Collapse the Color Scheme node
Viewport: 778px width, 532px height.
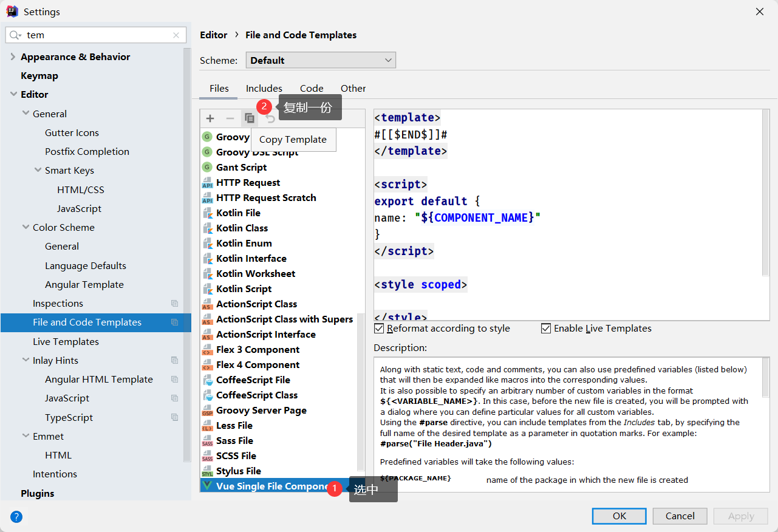26,227
